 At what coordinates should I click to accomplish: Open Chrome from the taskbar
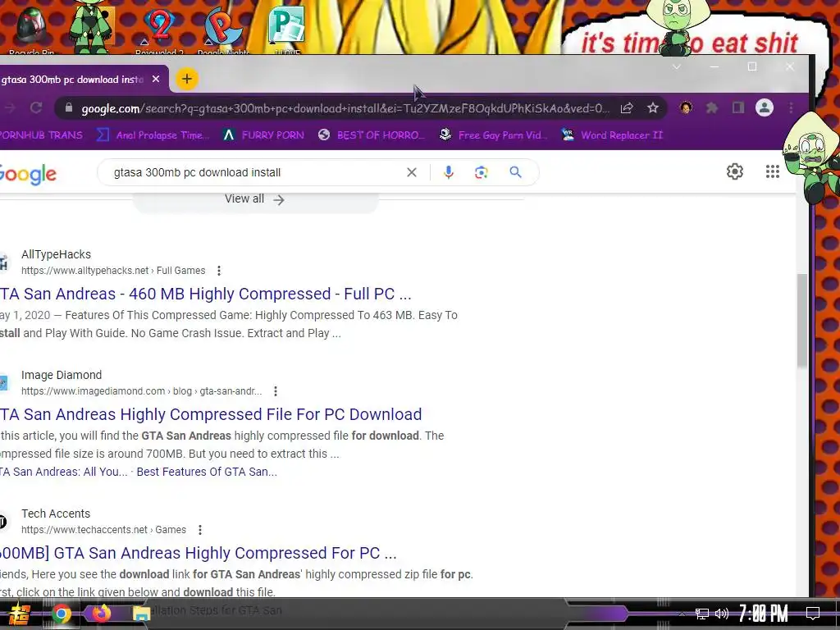[61, 614]
